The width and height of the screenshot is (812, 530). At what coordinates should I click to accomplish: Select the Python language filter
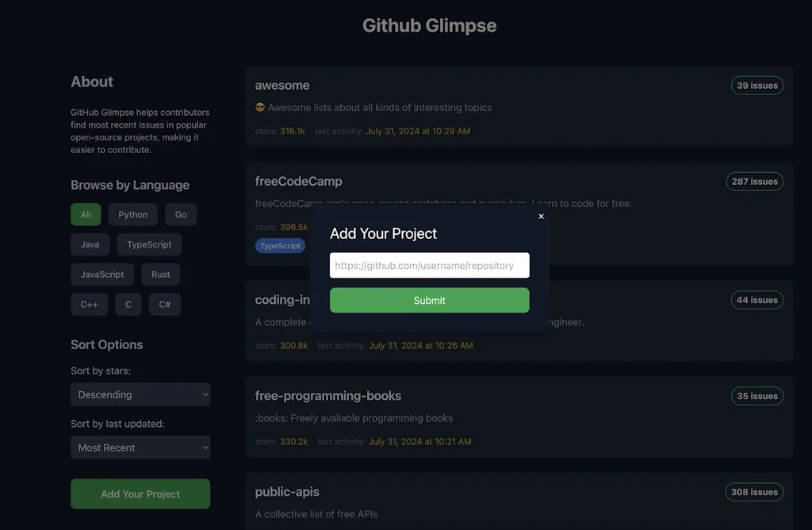point(132,214)
